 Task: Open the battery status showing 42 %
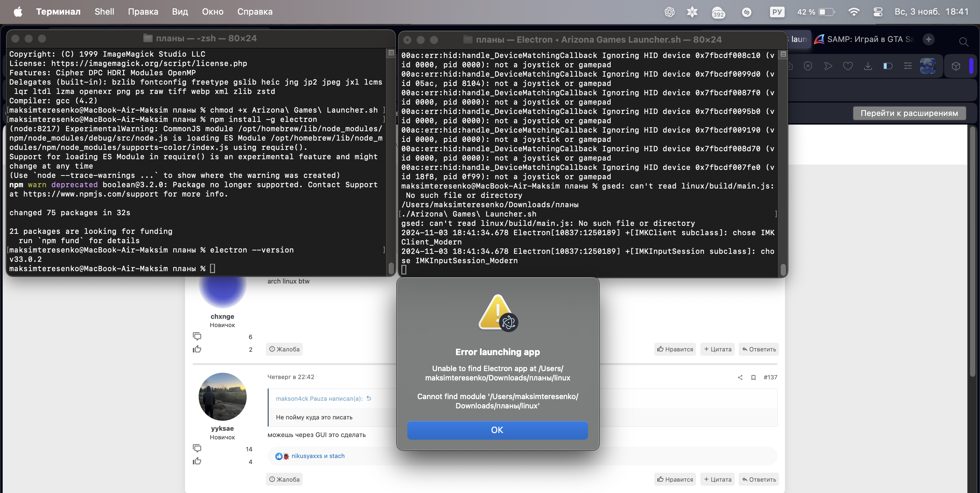point(816,12)
